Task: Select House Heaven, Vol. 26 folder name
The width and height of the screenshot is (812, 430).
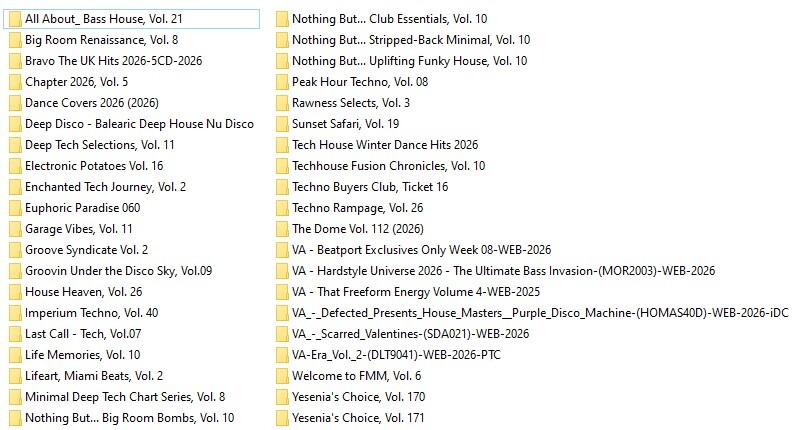Action: (x=83, y=292)
